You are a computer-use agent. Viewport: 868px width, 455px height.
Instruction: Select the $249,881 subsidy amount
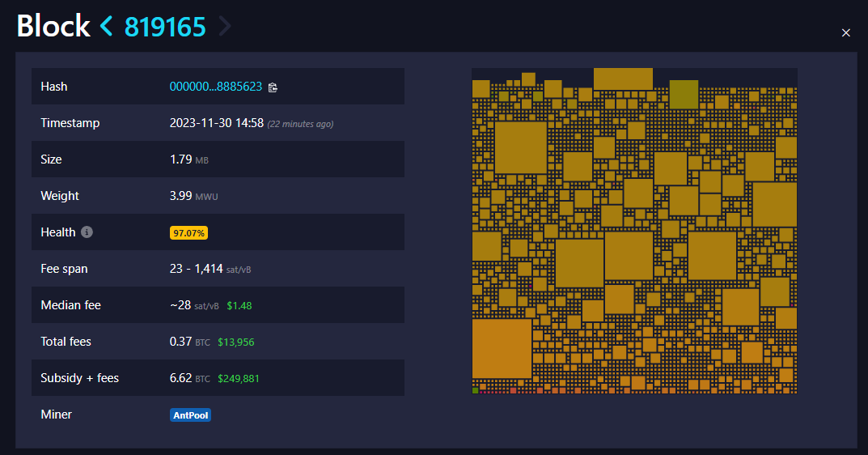pos(239,379)
